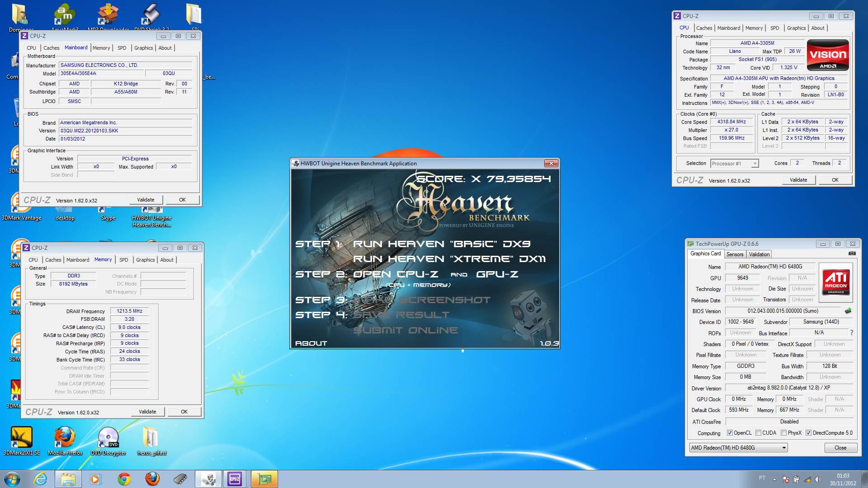Show hidden system tray icons arrow
The height and width of the screenshot is (488, 868).
774,479
